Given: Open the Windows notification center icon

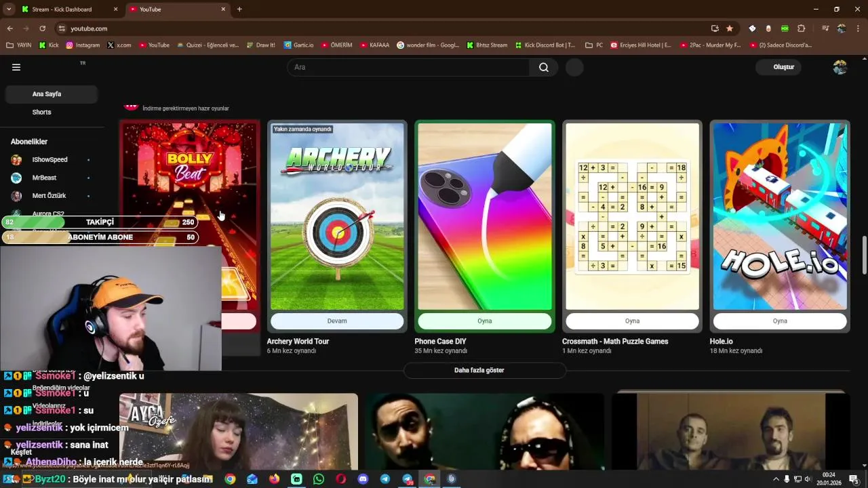Looking at the screenshot, I should [854, 479].
